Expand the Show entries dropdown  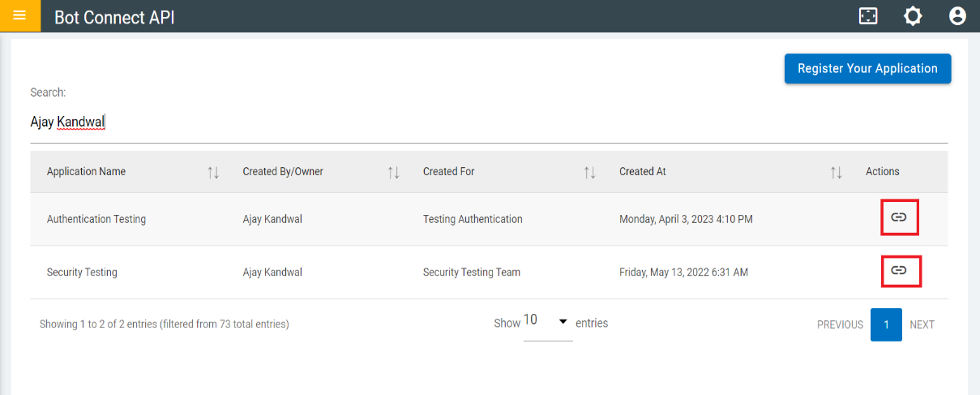(x=548, y=322)
